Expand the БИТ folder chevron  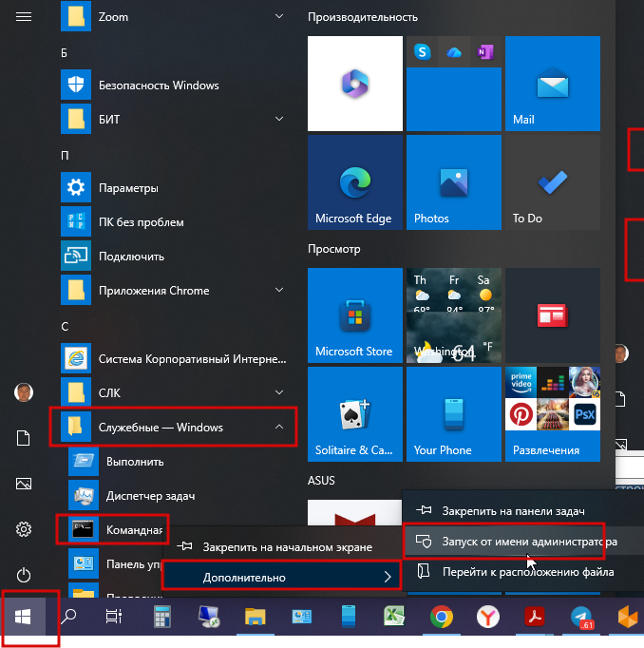click(x=279, y=119)
